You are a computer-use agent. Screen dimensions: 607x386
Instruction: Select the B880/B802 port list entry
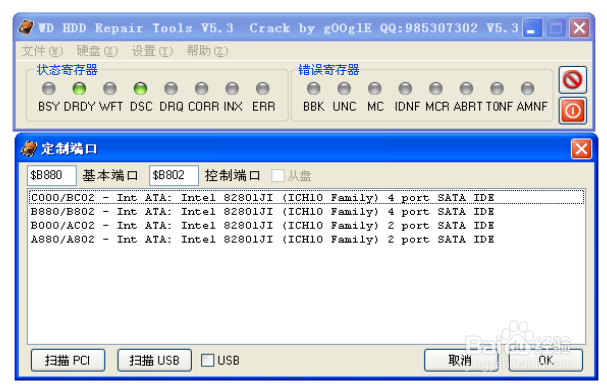pos(306,211)
